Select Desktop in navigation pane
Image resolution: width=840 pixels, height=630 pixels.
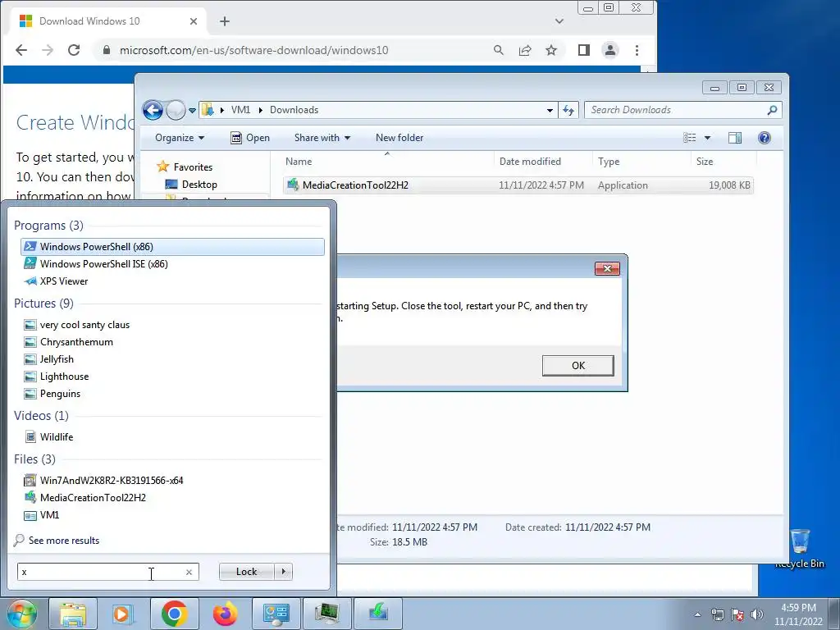191,185
